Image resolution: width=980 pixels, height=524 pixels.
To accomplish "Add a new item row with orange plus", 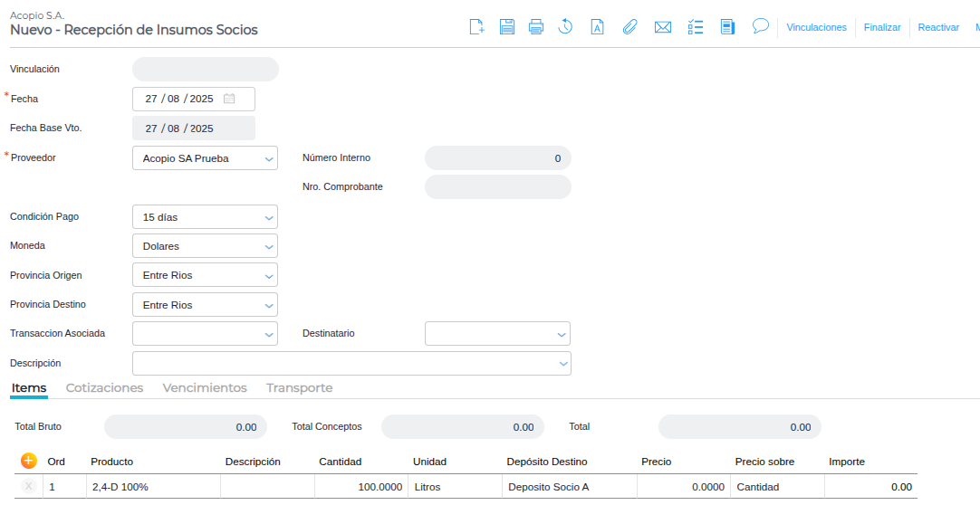I will click(28, 461).
